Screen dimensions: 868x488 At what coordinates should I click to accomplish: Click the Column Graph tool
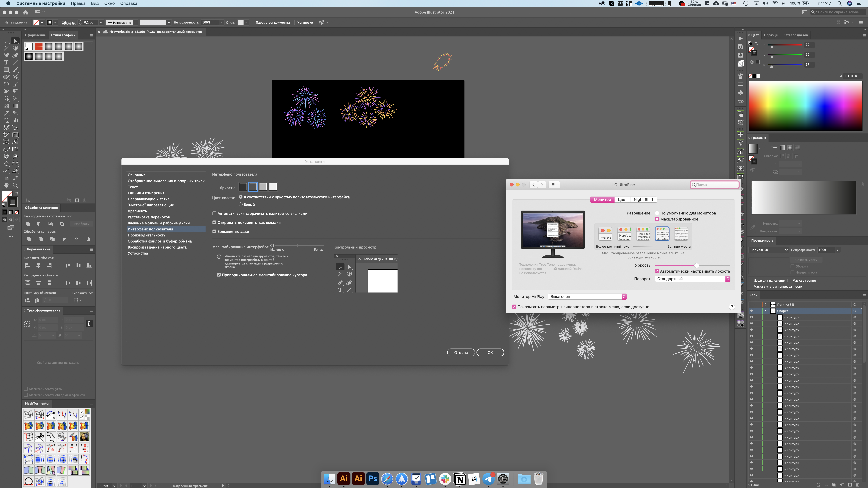(16, 120)
